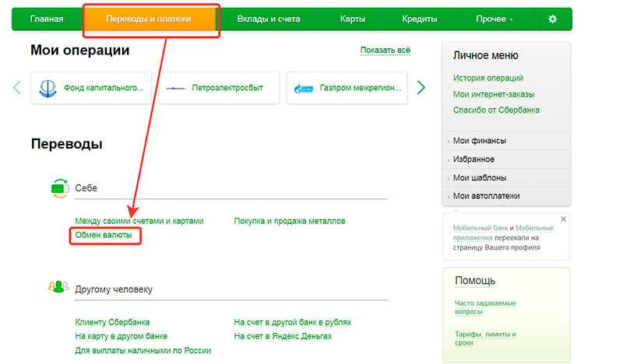Open Покупка и продажа металлов
The image size is (623, 364).
click(289, 221)
